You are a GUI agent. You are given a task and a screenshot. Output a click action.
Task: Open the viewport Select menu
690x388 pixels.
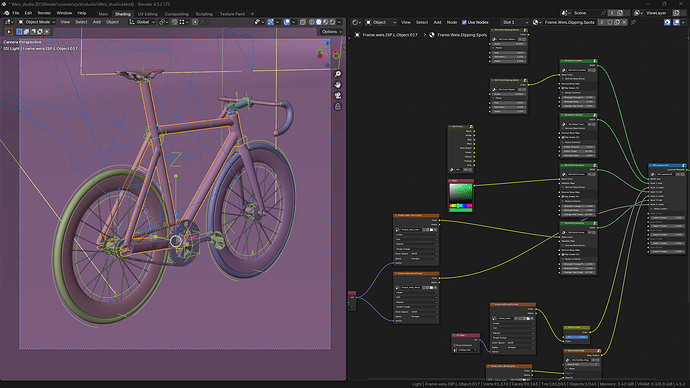(x=81, y=22)
